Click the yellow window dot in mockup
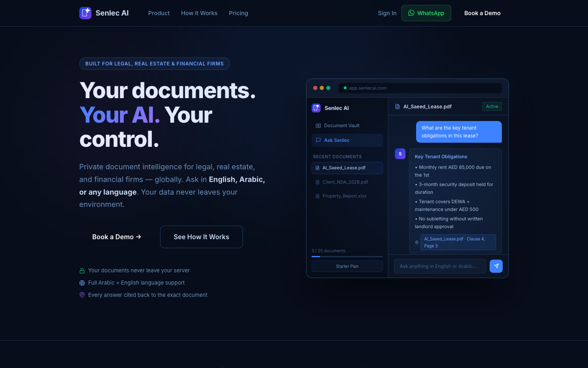This screenshot has height=368, width=588. (x=322, y=88)
